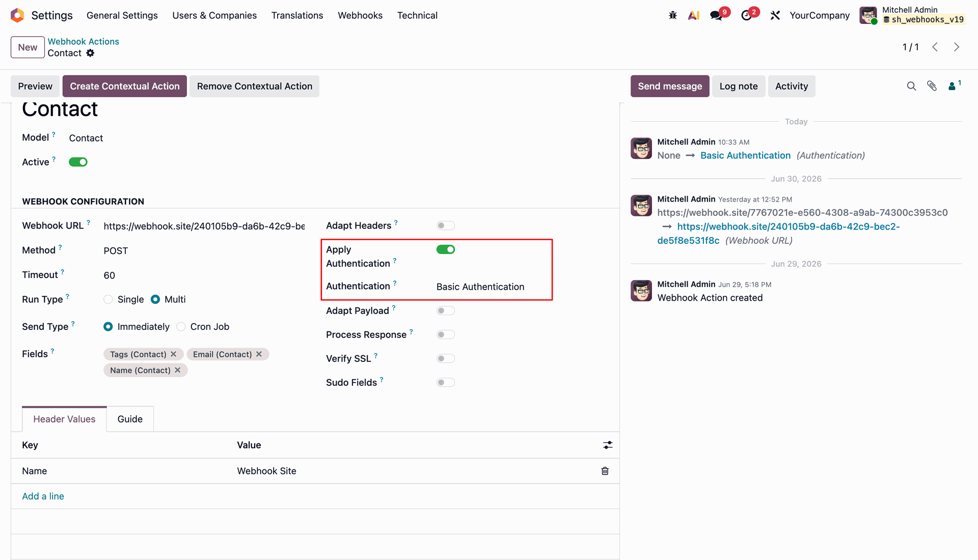Enable the Adapt Payload toggle
The image size is (978, 560).
pos(445,311)
